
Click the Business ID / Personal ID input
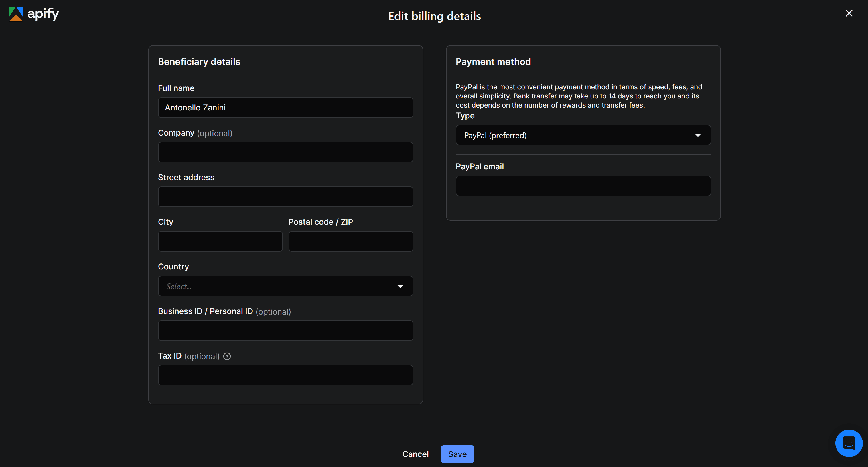coord(285,330)
